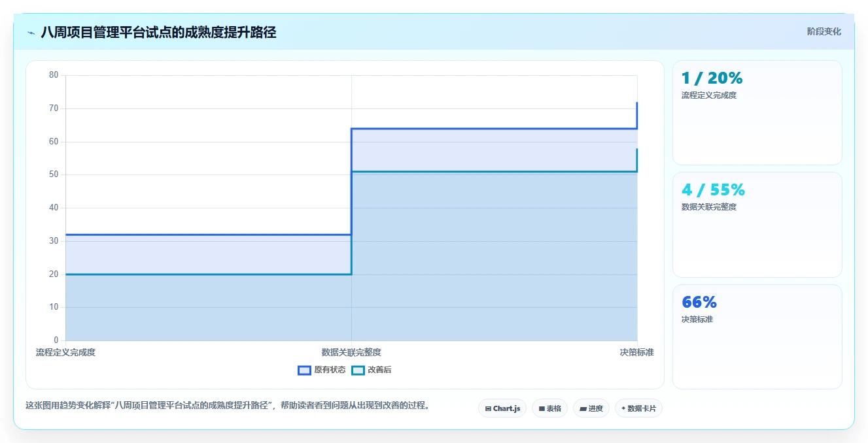Click the teal 改善后 legend color box

[358, 370]
